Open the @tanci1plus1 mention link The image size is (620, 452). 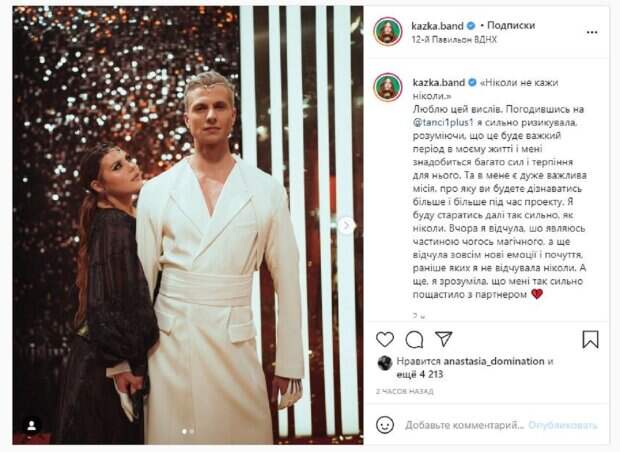click(443, 123)
